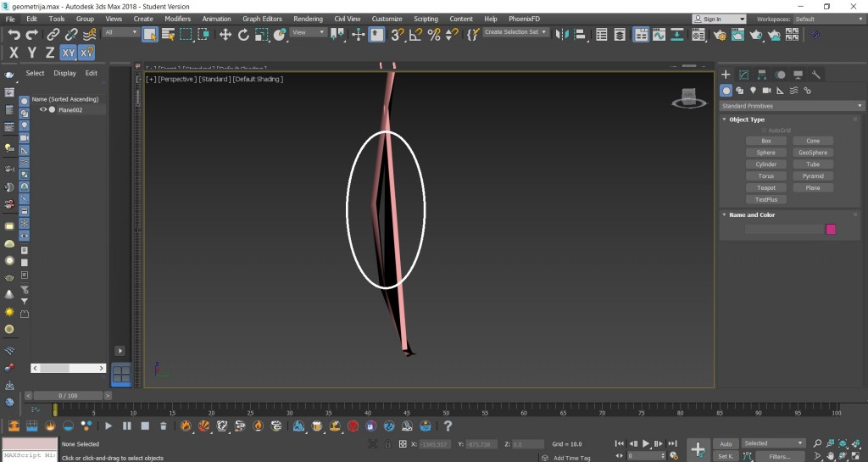Image resolution: width=868 pixels, height=462 pixels.
Task: Click the Filters... button
Action: (779, 456)
